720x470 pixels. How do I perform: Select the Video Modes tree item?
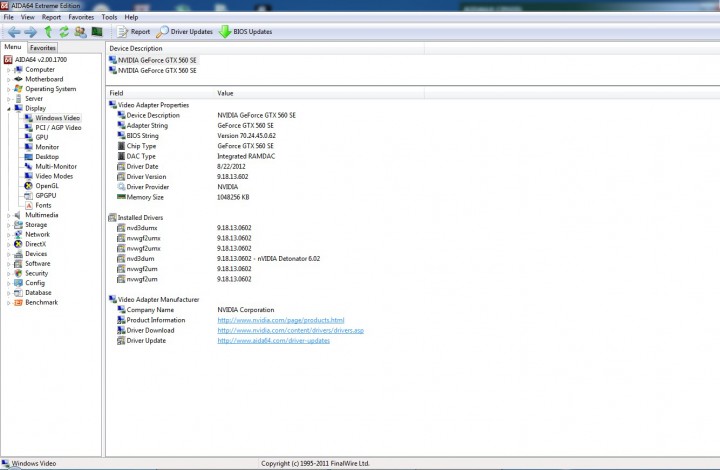coord(54,176)
